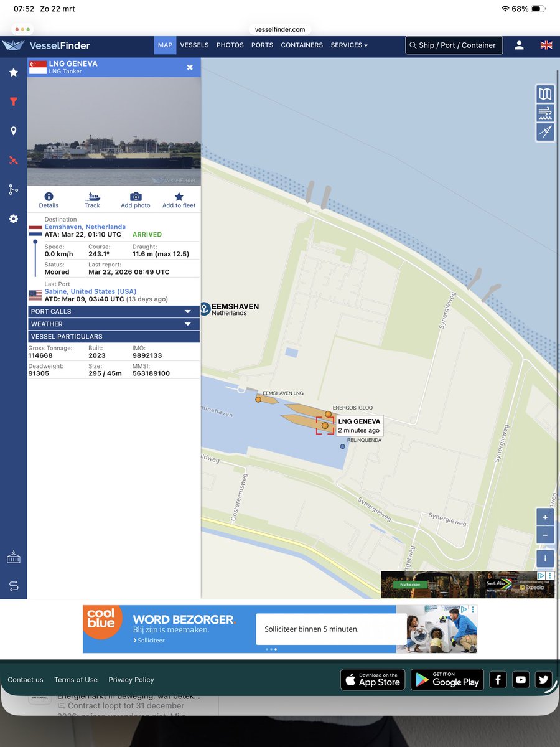Open Privacy Policy footer link

point(131,680)
